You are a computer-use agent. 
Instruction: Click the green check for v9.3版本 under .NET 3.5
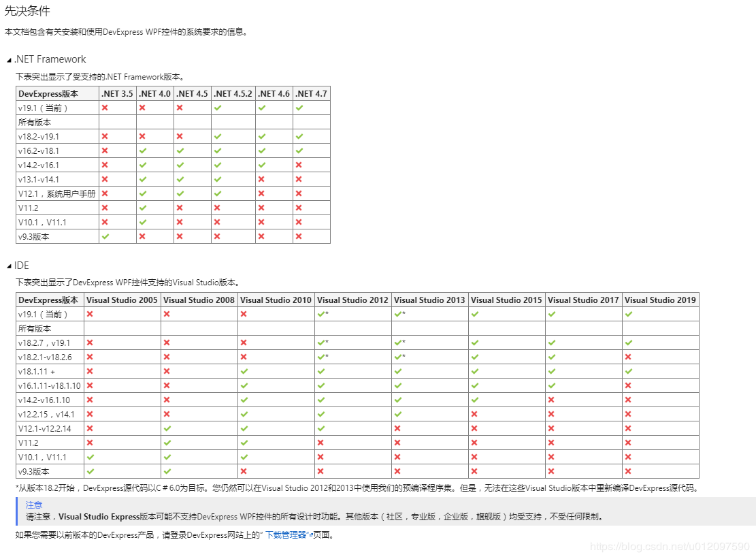pyautogui.click(x=105, y=236)
